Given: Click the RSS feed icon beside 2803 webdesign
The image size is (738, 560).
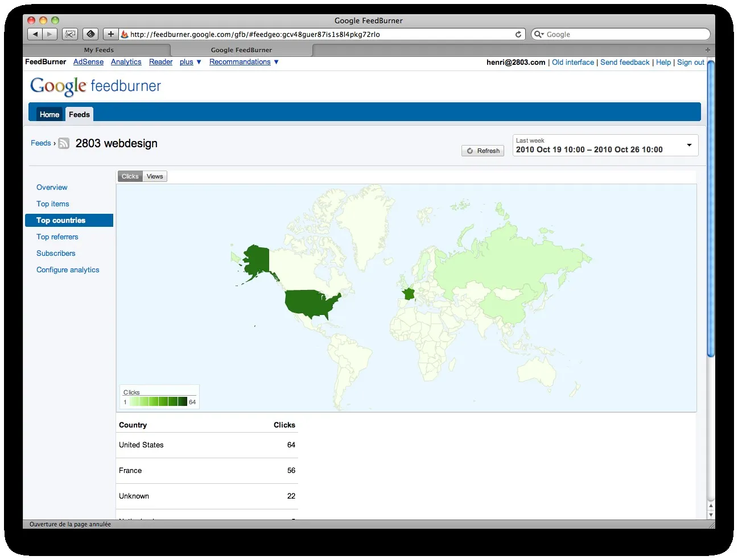Looking at the screenshot, I should point(64,143).
